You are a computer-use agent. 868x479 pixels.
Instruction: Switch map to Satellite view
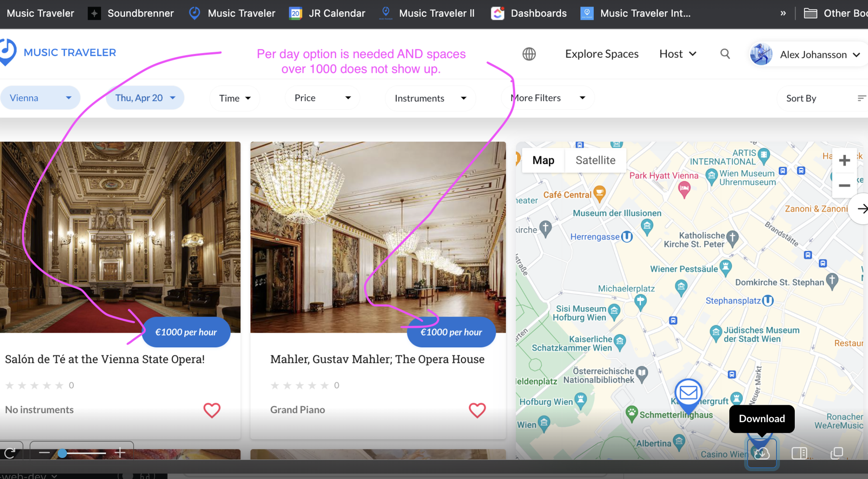pos(595,160)
